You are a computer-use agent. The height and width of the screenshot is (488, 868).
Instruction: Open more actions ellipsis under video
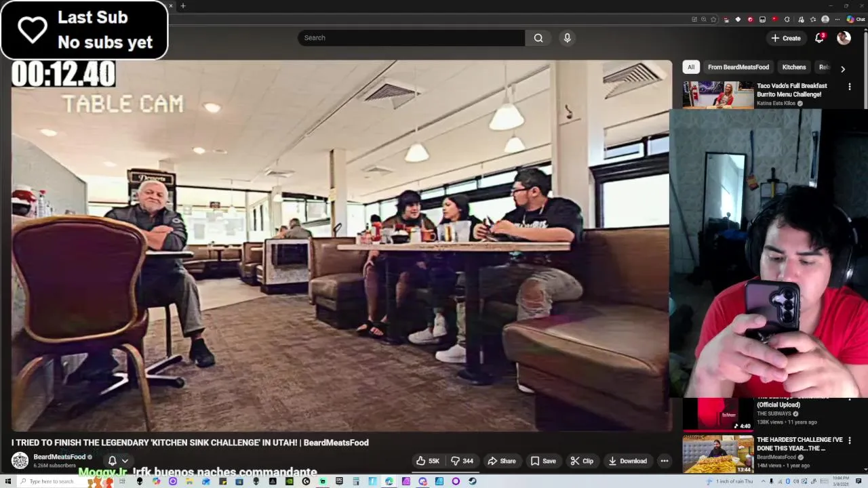point(665,461)
